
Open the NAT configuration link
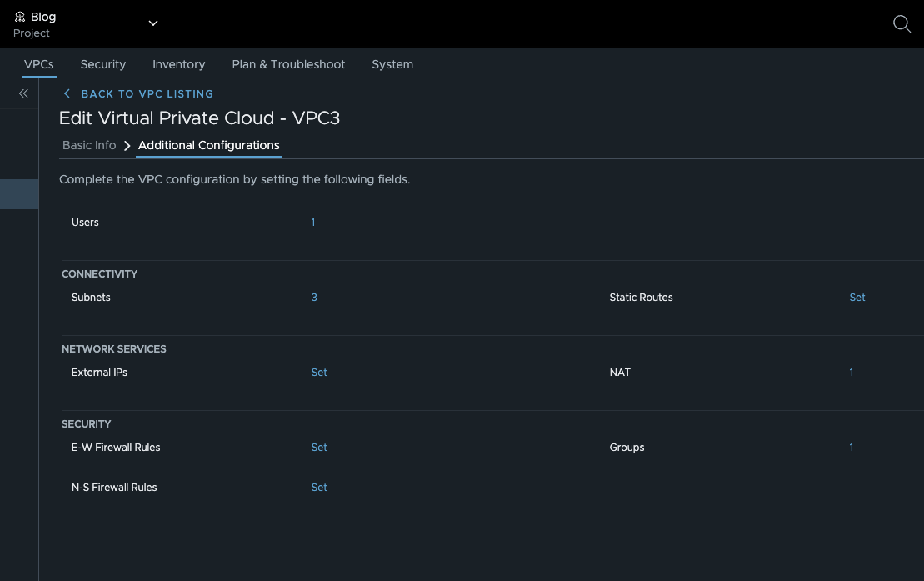pos(851,373)
